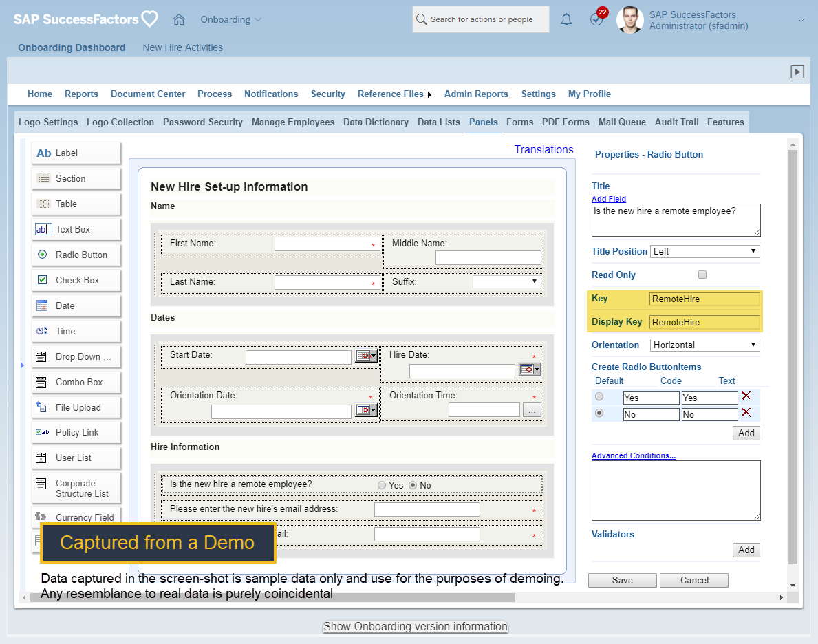This screenshot has height=644, width=818.
Task: Open the notifications bell
Action: tap(566, 20)
